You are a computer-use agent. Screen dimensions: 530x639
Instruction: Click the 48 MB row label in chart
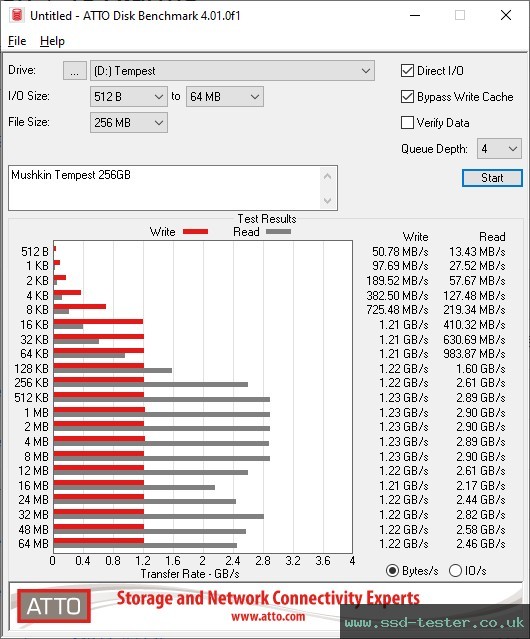[x=33, y=530]
